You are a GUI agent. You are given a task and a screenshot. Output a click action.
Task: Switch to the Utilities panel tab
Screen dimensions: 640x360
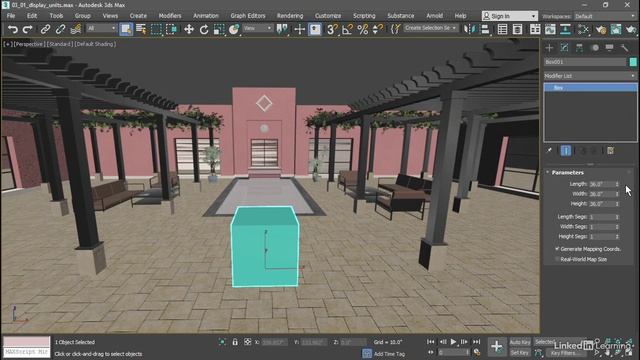click(x=624, y=48)
